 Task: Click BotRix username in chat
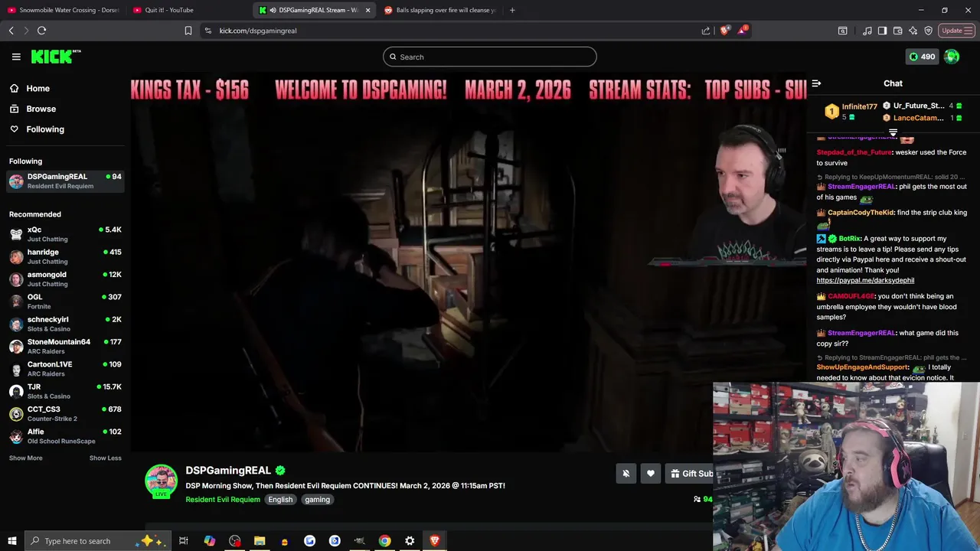click(x=850, y=239)
